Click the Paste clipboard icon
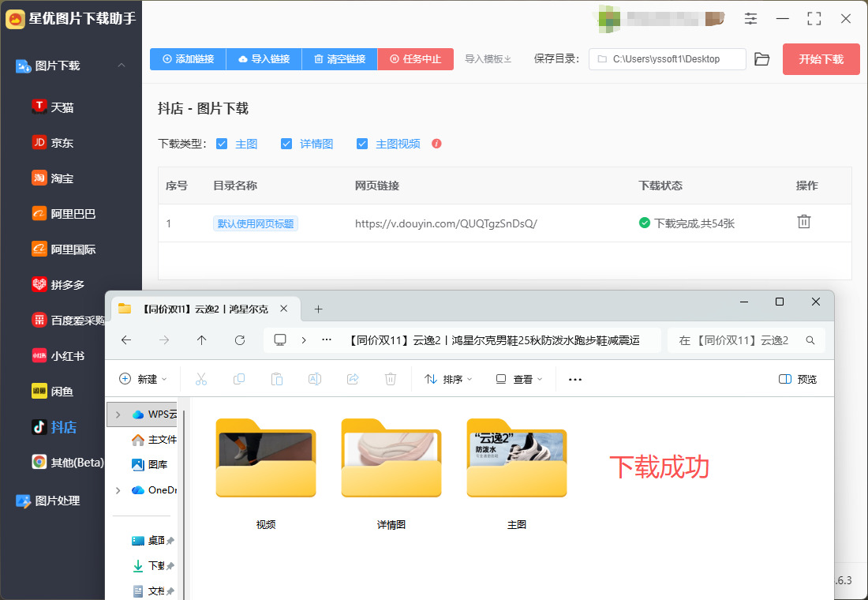 [x=277, y=379]
